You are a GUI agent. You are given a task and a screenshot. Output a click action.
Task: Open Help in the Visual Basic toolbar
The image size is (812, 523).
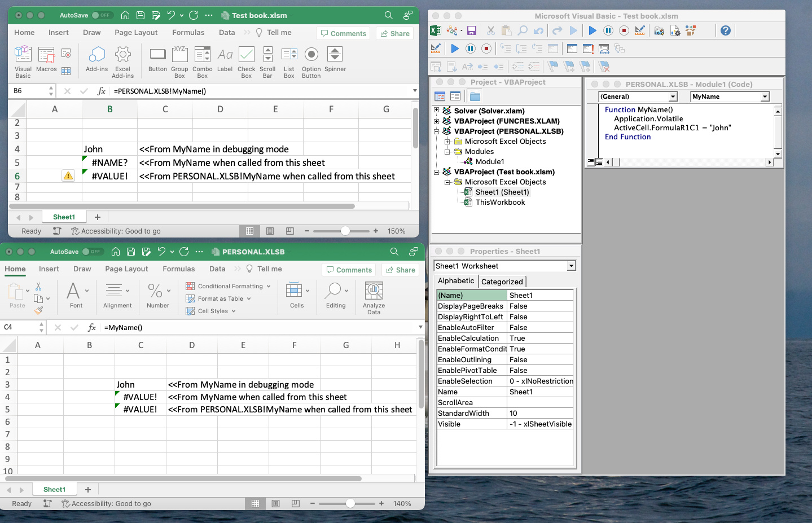pos(726,30)
